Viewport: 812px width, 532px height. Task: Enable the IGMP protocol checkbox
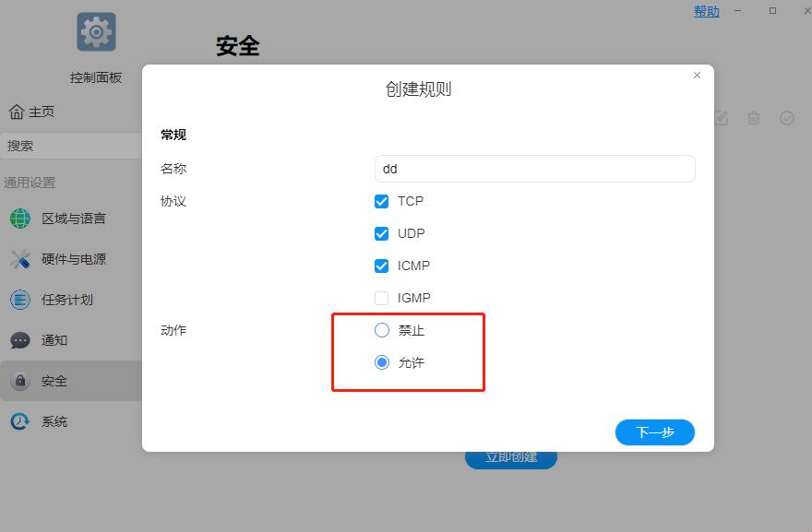(381, 297)
